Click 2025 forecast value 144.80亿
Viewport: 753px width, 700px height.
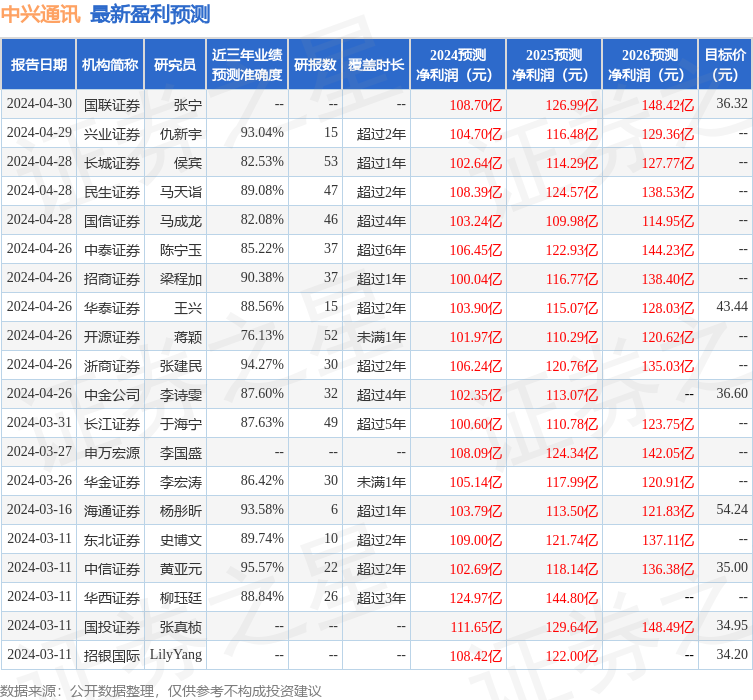tap(571, 598)
